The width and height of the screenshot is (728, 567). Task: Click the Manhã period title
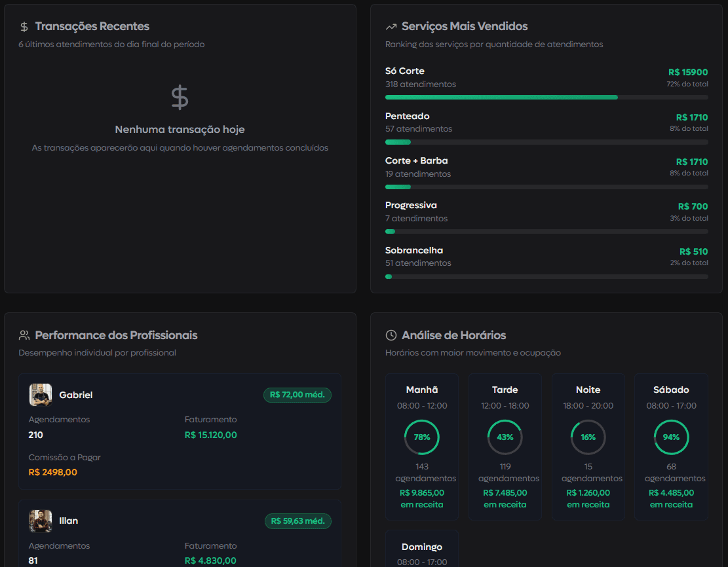point(421,390)
